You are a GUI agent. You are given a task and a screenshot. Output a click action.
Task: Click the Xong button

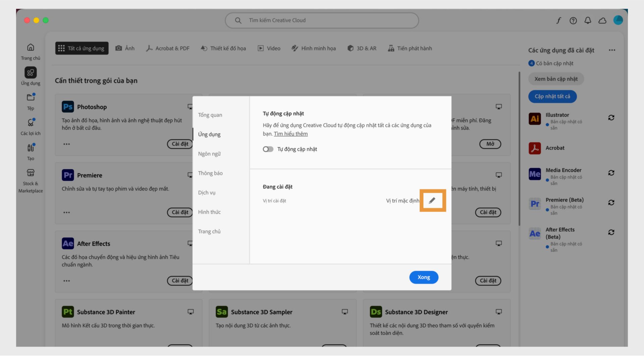424,277
